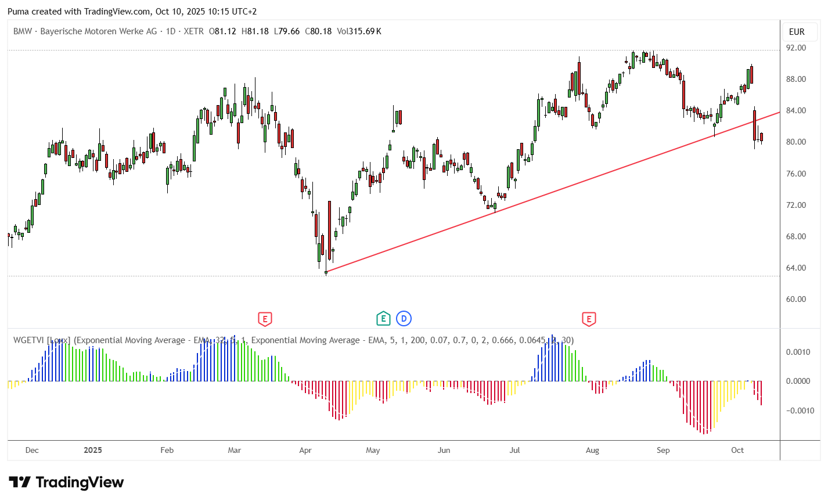Click the 88.00 price axis label
828x504 pixels.
(796, 79)
